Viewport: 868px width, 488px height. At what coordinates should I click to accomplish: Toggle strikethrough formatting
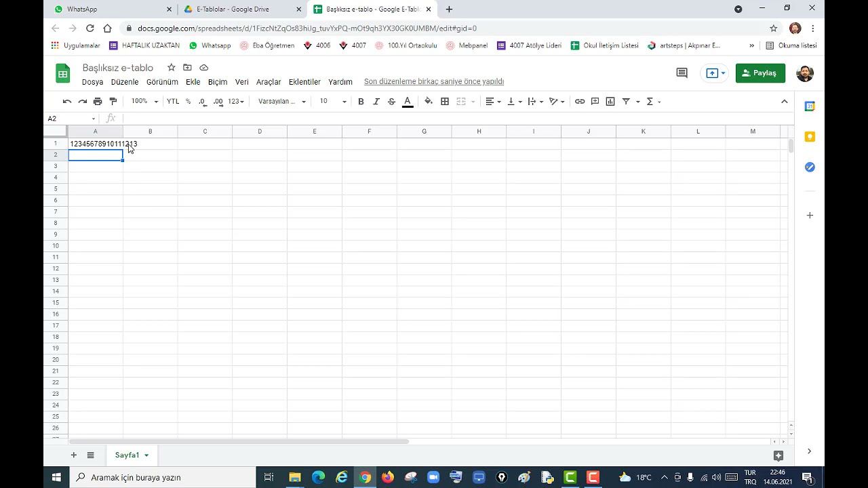point(391,102)
